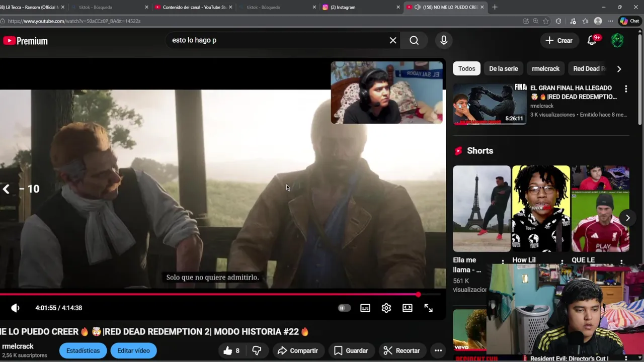Open options for Ella me llama short
The width and height of the screenshot is (644, 362).
pos(503,262)
